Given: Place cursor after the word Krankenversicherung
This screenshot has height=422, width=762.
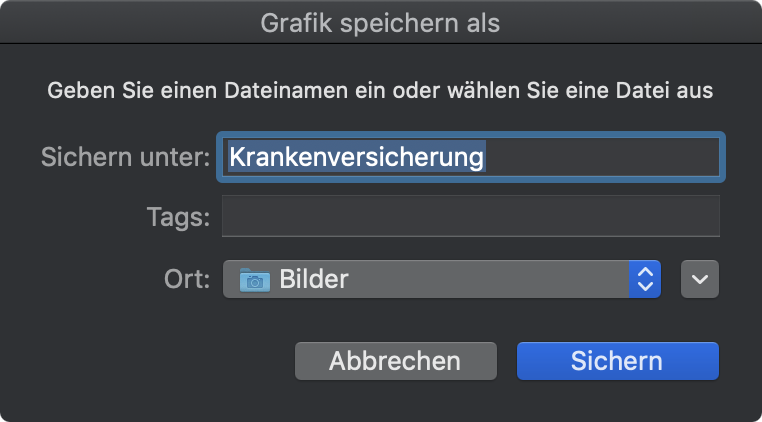Looking at the screenshot, I should coord(487,157).
